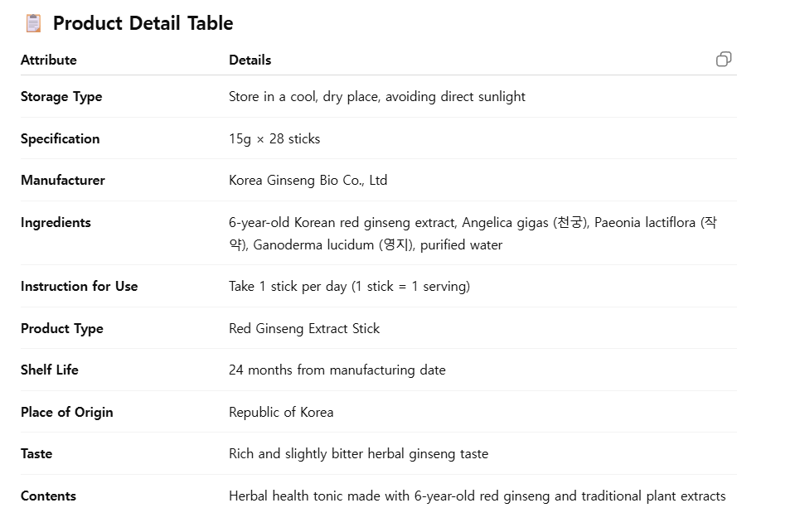Click the Take 1 stick per day text
Screen dimensions: 795x532
click(349, 286)
